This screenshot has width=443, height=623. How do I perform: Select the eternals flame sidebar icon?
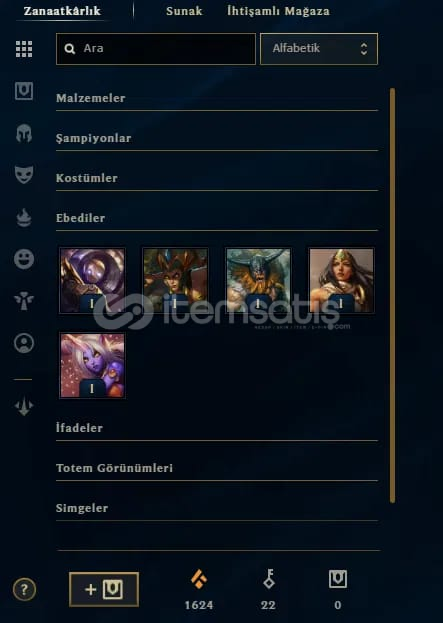(24, 217)
